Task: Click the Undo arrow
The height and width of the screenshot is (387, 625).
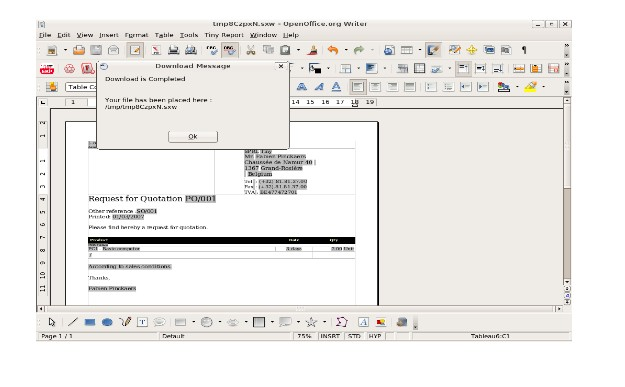Action: pyautogui.click(x=333, y=50)
